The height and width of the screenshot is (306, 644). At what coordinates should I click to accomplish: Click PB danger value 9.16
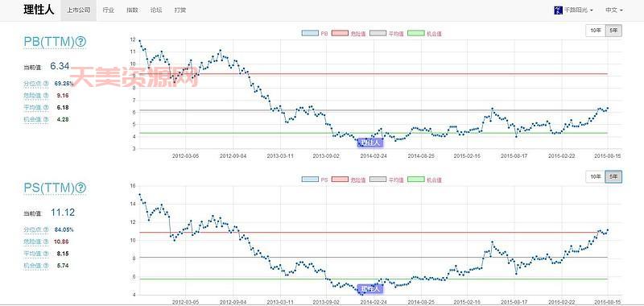[63, 95]
